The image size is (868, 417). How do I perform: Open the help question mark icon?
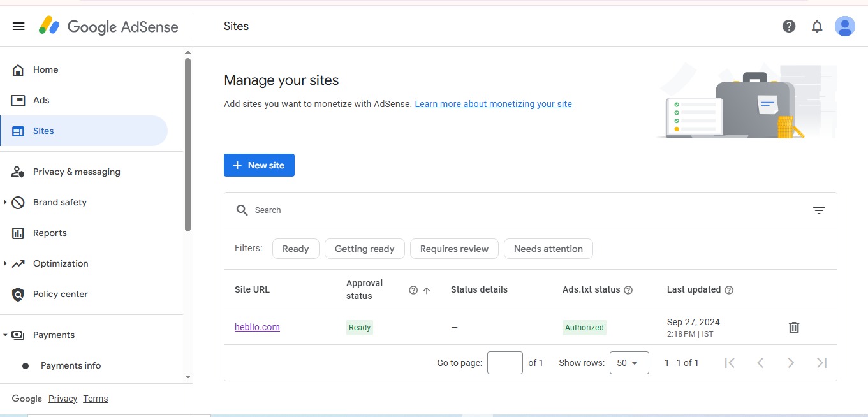pyautogui.click(x=789, y=26)
